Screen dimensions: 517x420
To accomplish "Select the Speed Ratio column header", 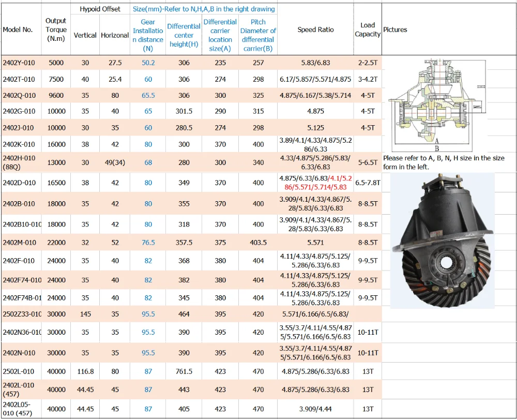I will click(315, 29).
